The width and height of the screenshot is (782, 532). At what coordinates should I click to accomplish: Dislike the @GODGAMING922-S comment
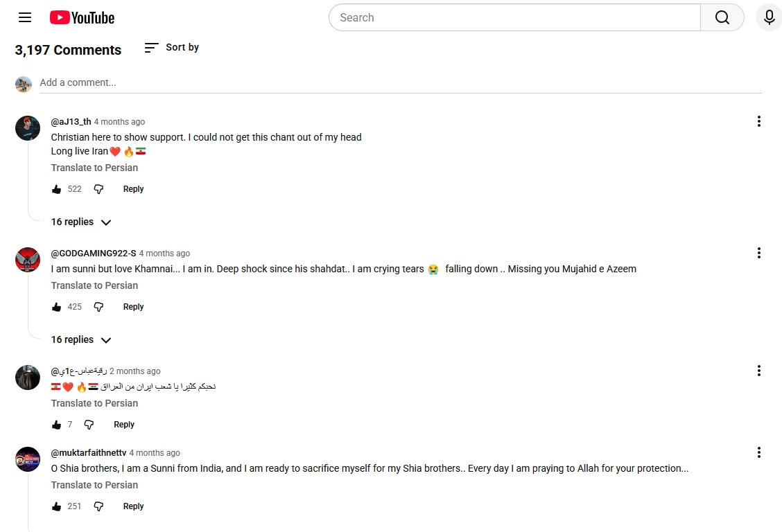(98, 307)
